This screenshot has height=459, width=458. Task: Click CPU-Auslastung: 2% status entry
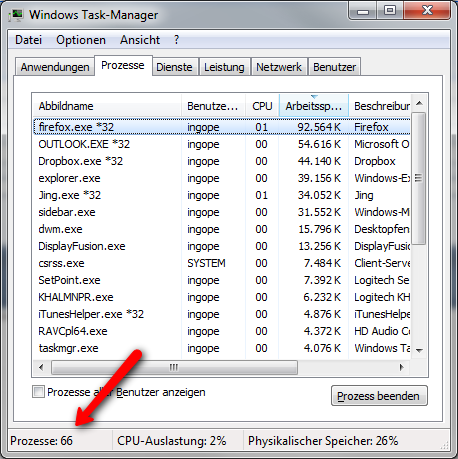pos(172,441)
